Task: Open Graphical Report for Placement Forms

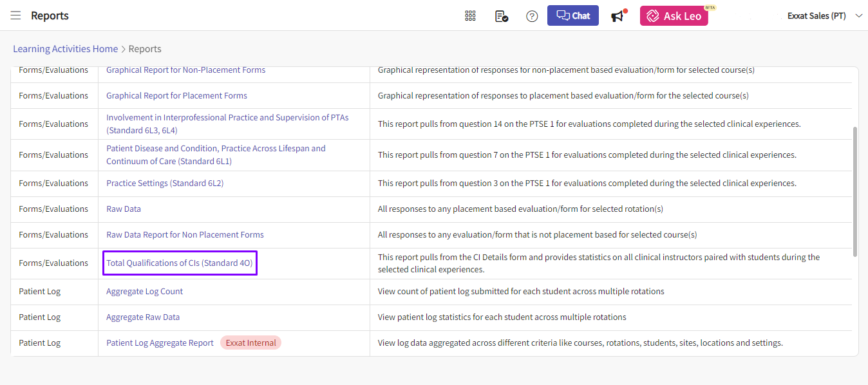Action: pyautogui.click(x=176, y=95)
